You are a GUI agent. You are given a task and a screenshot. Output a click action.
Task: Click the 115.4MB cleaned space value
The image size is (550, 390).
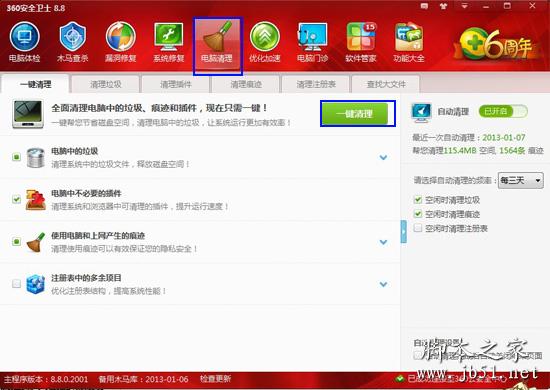[460, 151]
